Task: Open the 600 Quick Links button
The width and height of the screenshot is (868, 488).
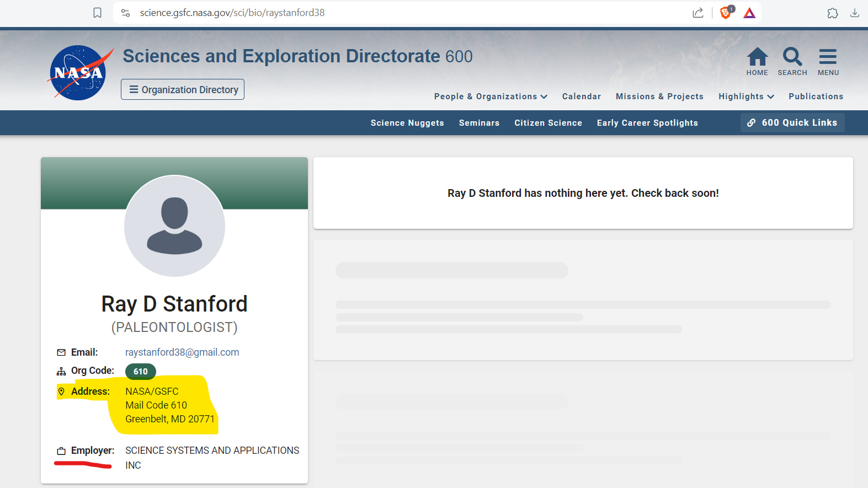Action: point(792,122)
